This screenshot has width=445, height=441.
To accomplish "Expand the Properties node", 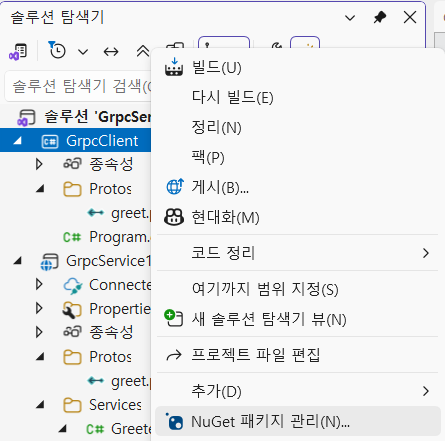I will click(39, 308).
